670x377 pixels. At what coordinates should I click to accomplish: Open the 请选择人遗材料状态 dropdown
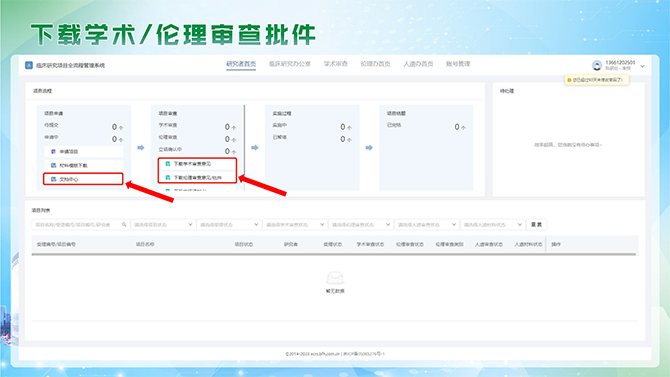click(x=492, y=224)
